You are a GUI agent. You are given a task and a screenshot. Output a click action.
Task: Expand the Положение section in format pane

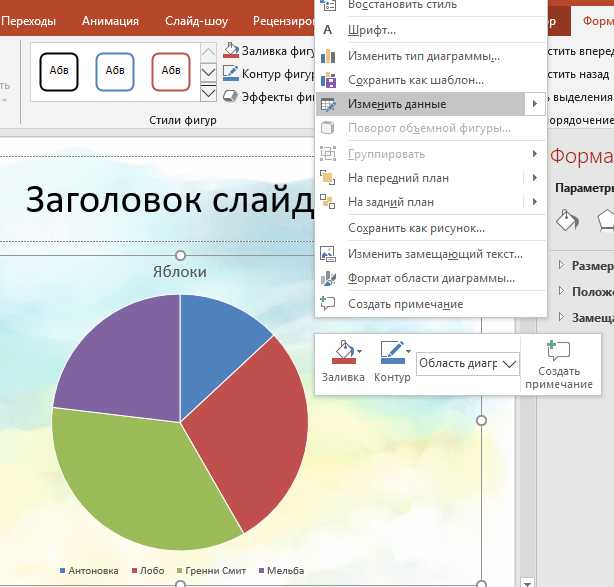tap(562, 291)
